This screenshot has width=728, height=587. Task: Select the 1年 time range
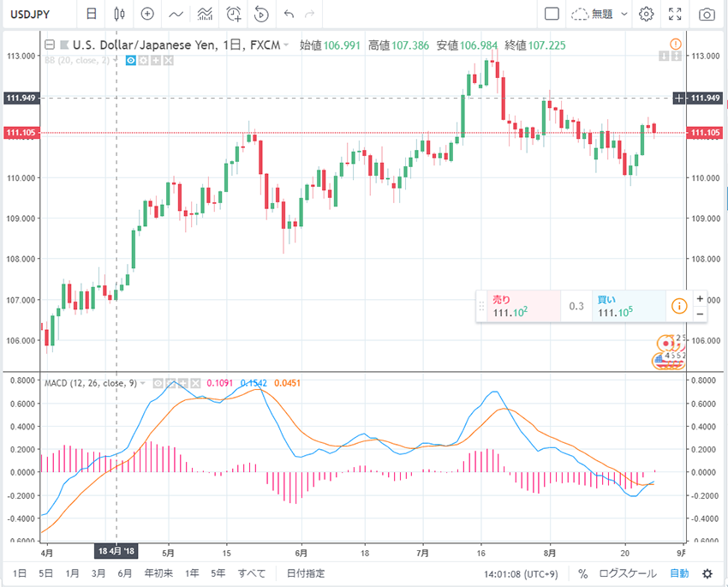pyautogui.click(x=192, y=573)
